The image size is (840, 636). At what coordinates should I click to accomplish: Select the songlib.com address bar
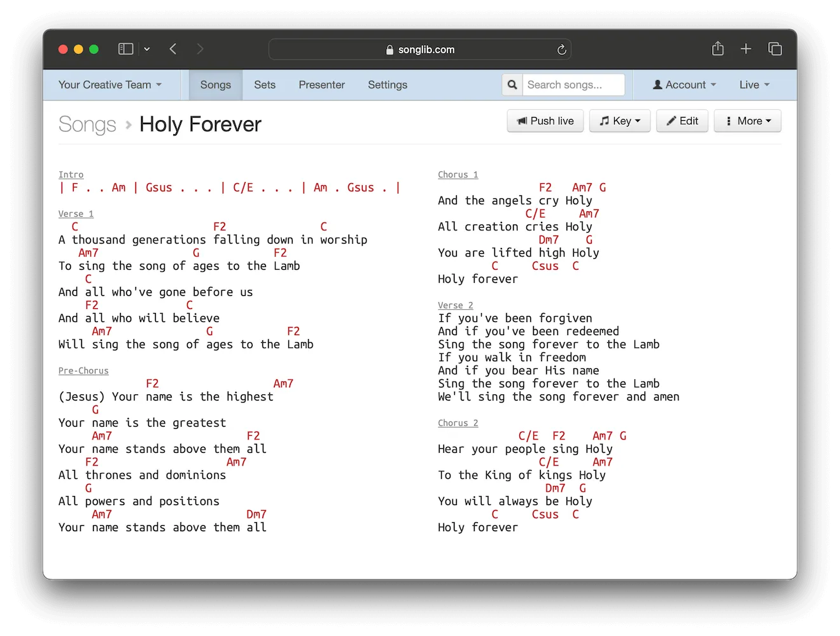420,50
